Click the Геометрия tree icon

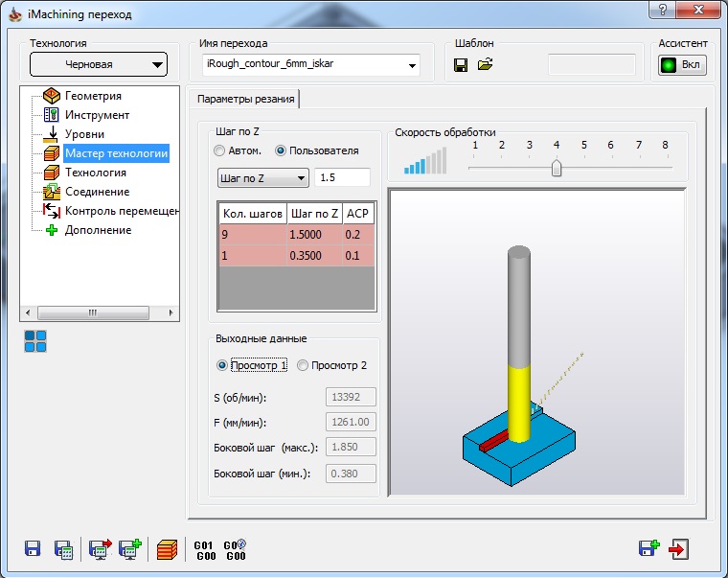52,96
